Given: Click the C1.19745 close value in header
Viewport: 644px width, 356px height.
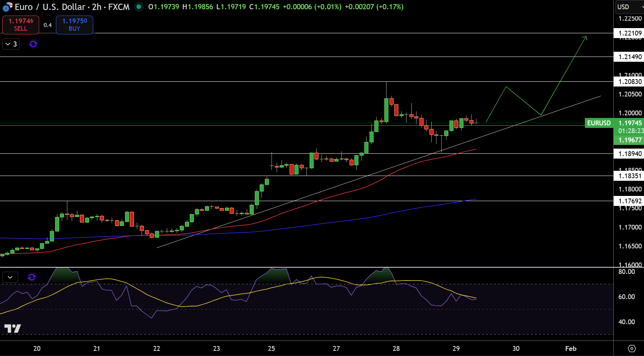Looking at the screenshot, I should click(x=264, y=7).
